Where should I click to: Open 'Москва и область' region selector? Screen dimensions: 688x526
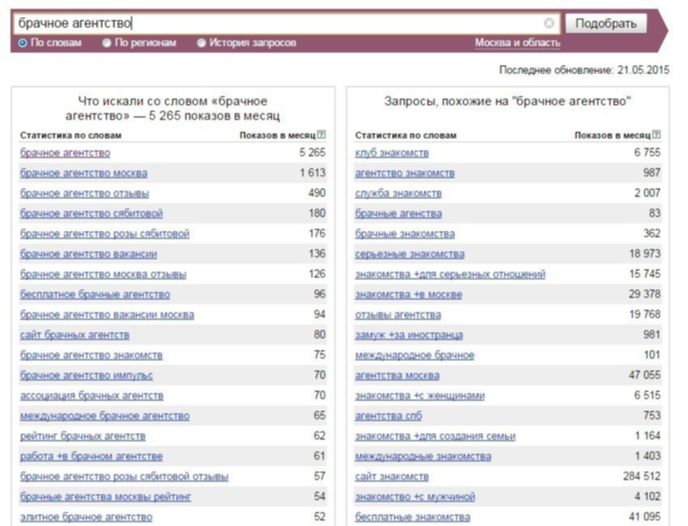pos(517,43)
